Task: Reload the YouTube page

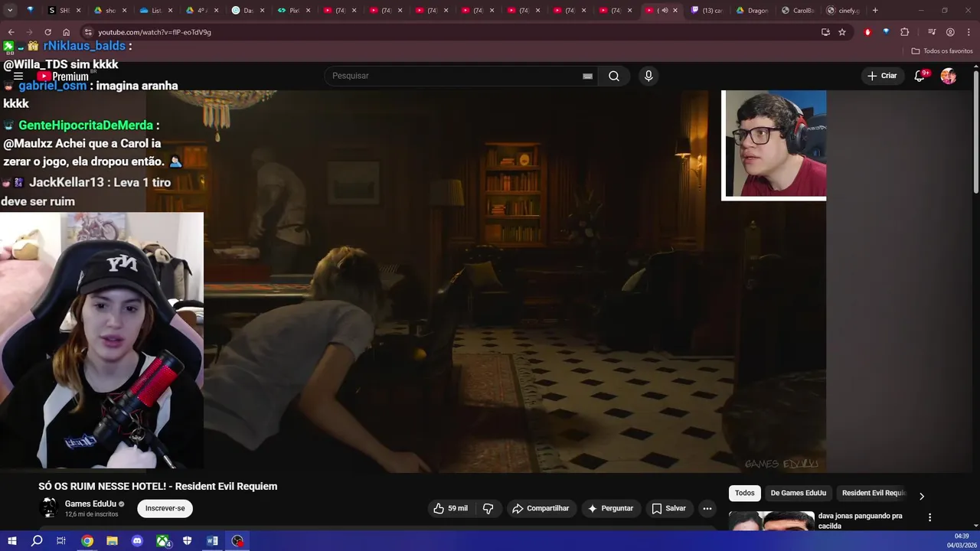Action: click(47, 32)
